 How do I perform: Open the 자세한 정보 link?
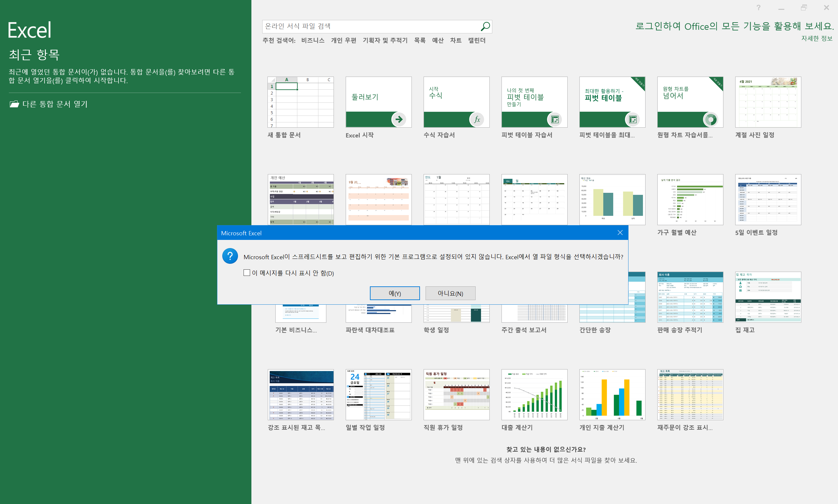(x=817, y=38)
